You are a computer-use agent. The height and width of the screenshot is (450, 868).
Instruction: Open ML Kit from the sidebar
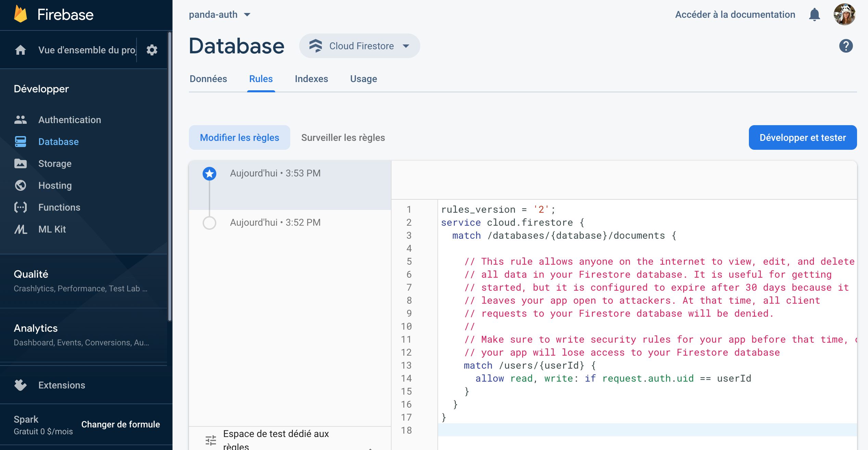pos(52,229)
